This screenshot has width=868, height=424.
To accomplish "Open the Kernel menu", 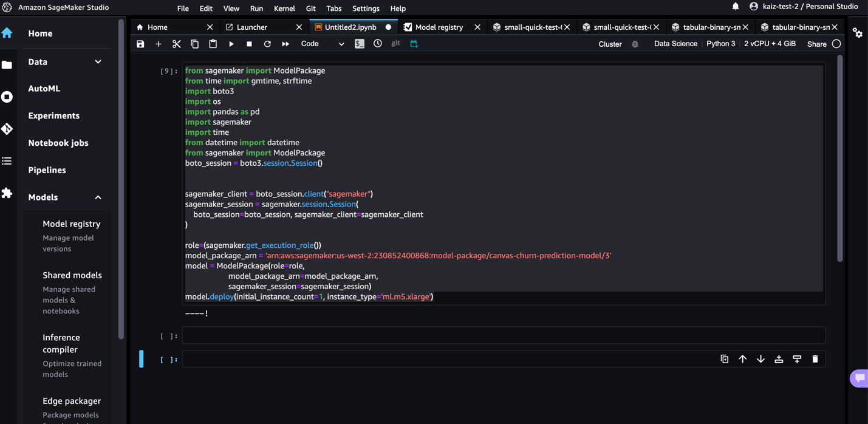I will [x=284, y=9].
